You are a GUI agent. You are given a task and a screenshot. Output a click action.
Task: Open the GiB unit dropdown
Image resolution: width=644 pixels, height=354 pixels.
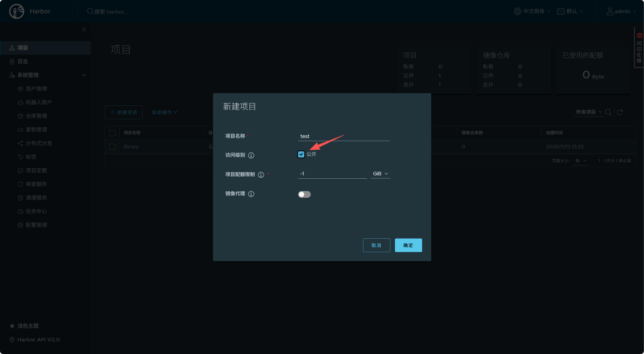[380, 174]
